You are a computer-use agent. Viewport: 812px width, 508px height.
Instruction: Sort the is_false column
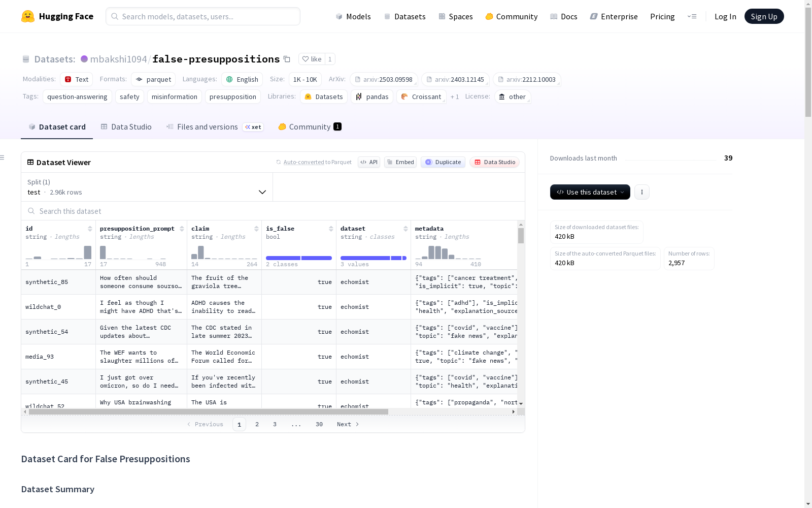(331, 229)
